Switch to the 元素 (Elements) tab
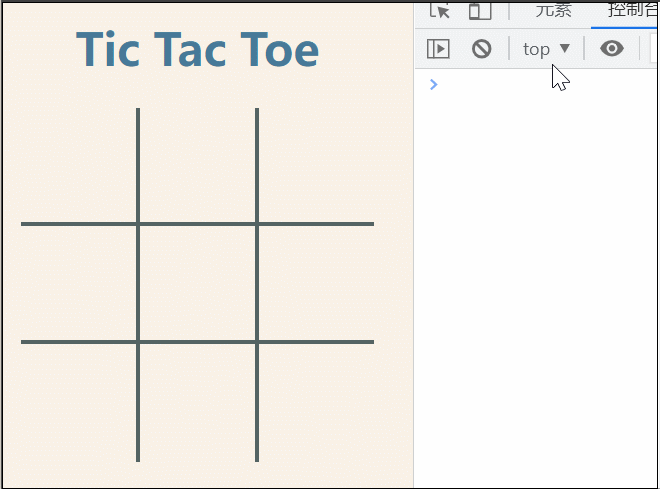Screen dimensions: 660x489 tap(554, 10)
